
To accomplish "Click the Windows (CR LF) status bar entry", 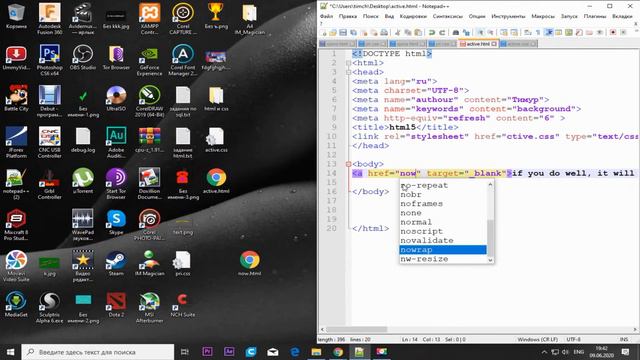I will point(537,339).
